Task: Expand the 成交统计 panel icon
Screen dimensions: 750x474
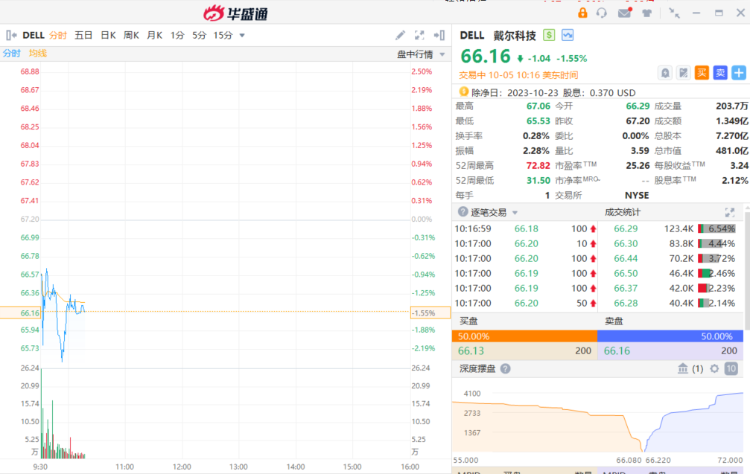Action: pos(729,212)
